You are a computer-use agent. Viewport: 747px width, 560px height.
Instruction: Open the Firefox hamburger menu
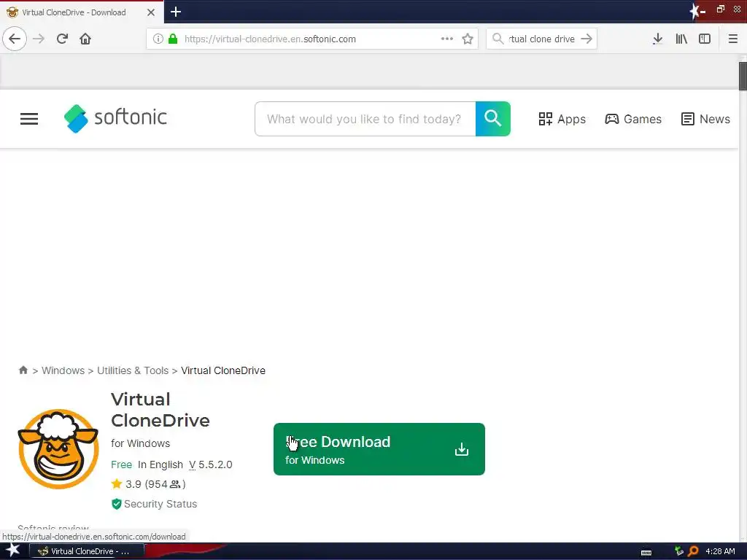click(x=733, y=39)
